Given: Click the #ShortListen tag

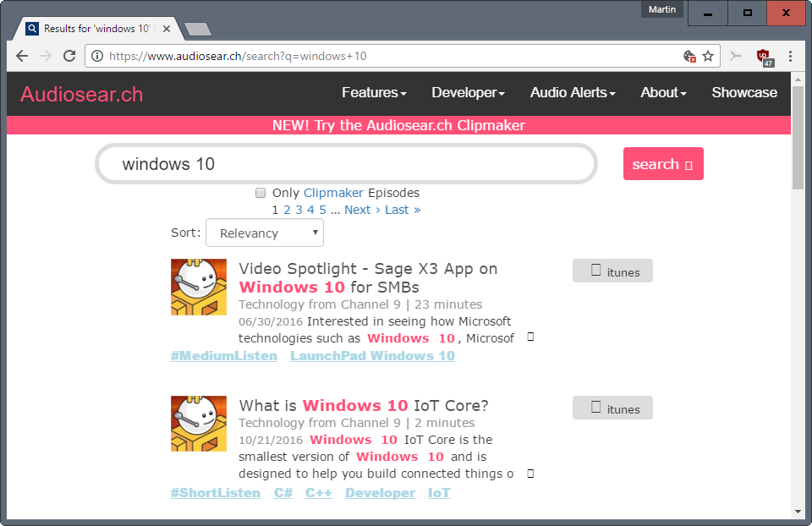Looking at the screenshot, I should 216,493.
